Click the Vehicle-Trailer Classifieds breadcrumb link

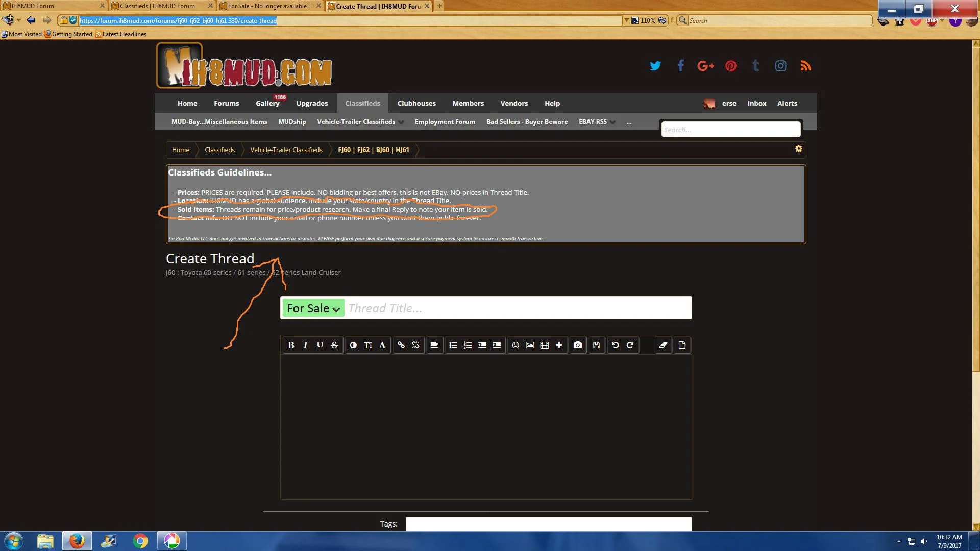coord(286,150)
